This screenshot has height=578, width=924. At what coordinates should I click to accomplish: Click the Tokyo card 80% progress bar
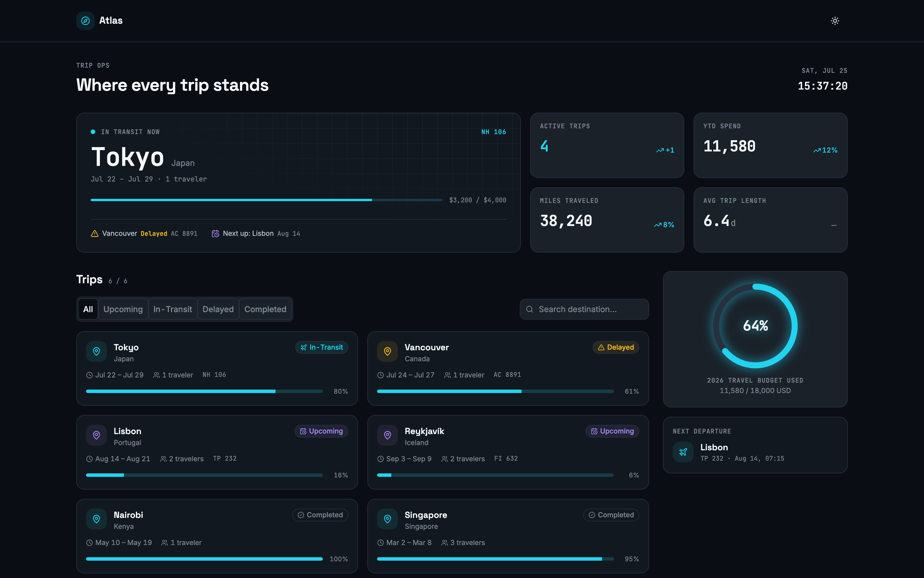pyautogui.click(x=204, y=391)
